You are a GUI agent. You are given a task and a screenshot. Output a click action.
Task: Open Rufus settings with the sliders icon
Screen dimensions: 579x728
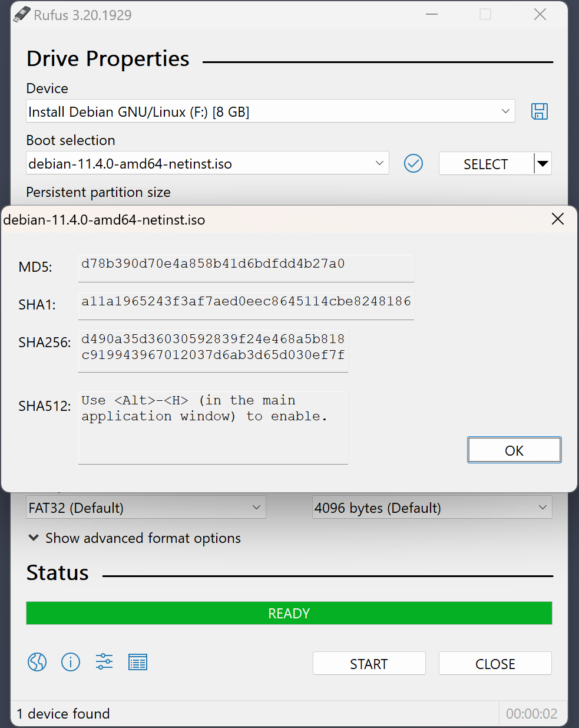point(104,662)
